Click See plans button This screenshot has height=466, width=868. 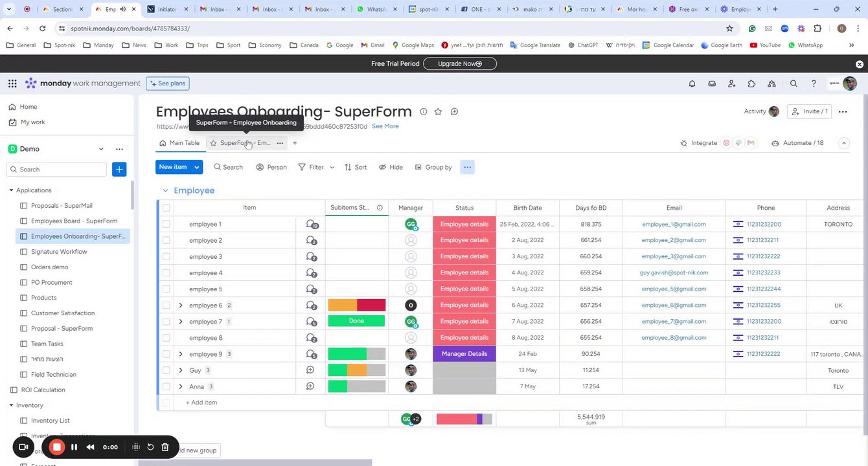(168, 83)
